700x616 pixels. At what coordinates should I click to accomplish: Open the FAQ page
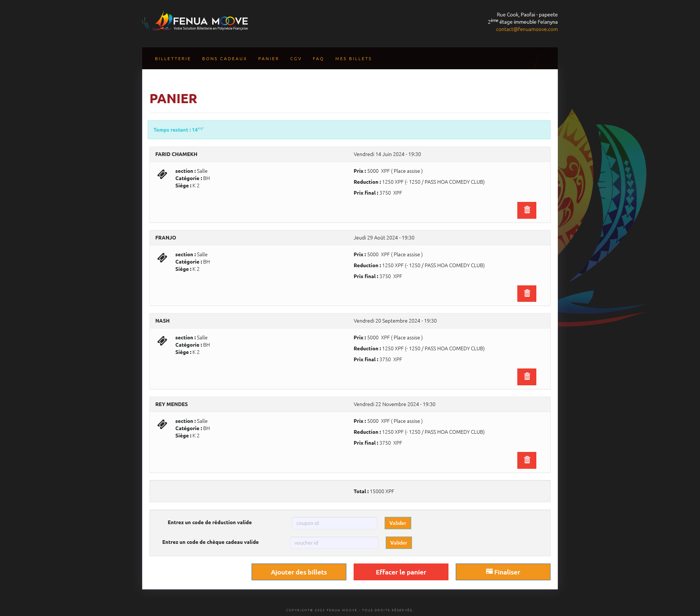point(318,59)
